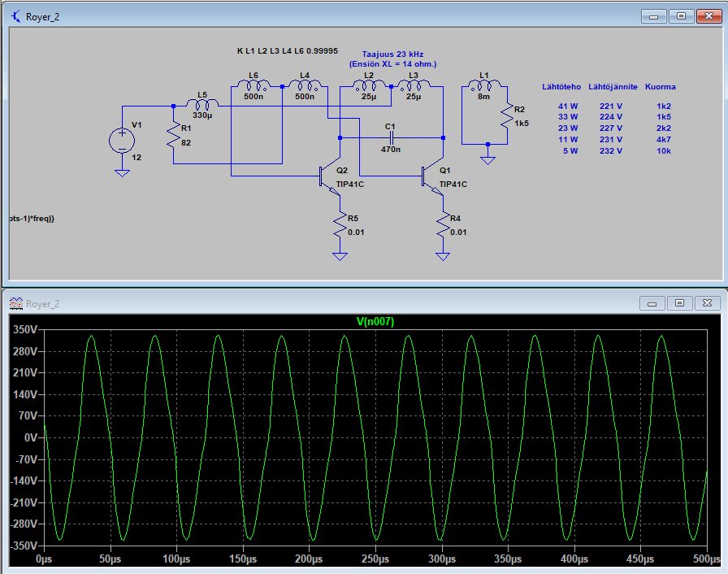728x574 pixels.
Task: Select the V1 voltage source symbol
Action: pos(122,140)
